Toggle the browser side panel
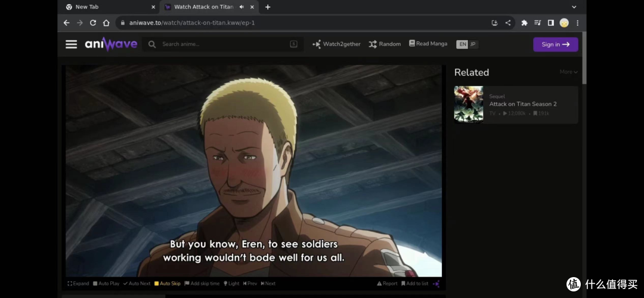Image resolution: width=644 pixels, height=298 pixels. point(551,23)
